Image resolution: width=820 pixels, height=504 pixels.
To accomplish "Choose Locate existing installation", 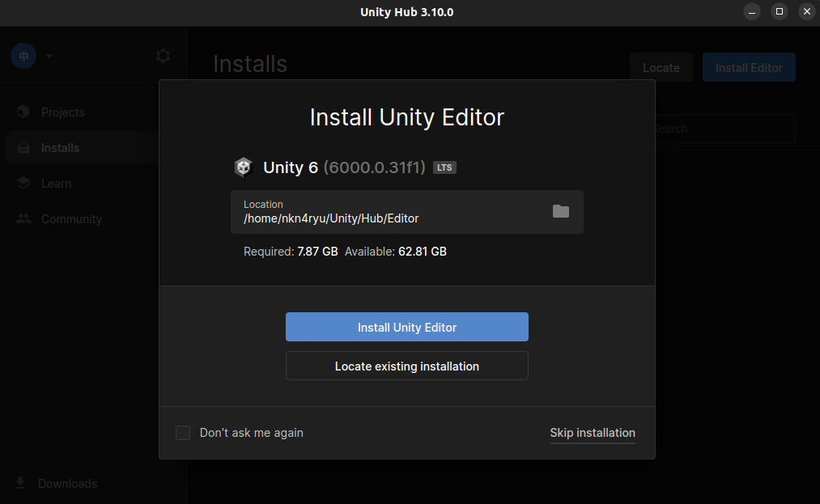I will click(406, 366).
